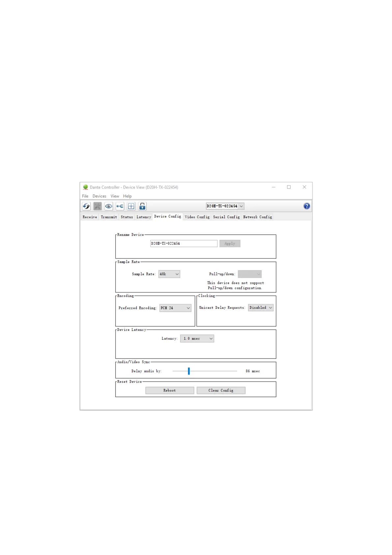Close the Dante Controller window
This screenshot has width=392, height=555.
[x=304, y=187]
